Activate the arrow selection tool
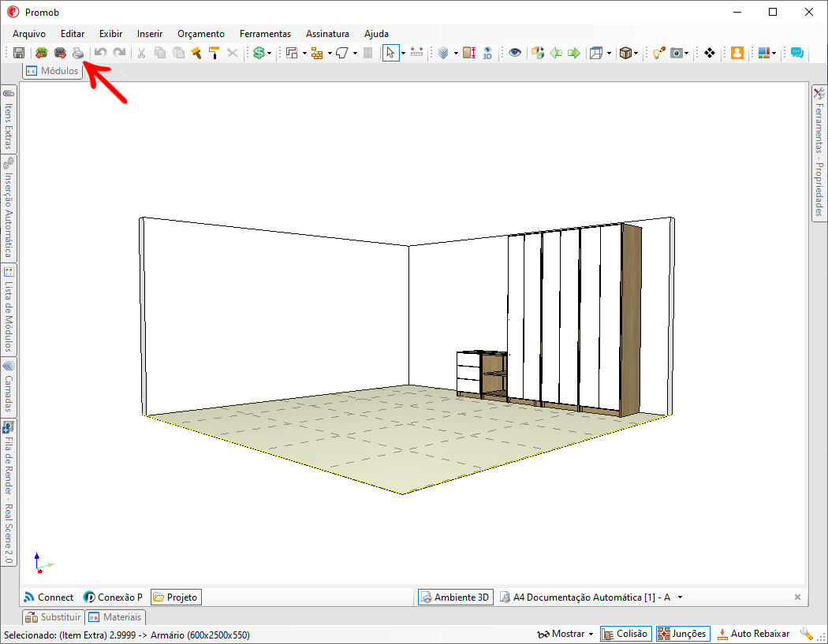The image size is (828, 644). (390, 53)
